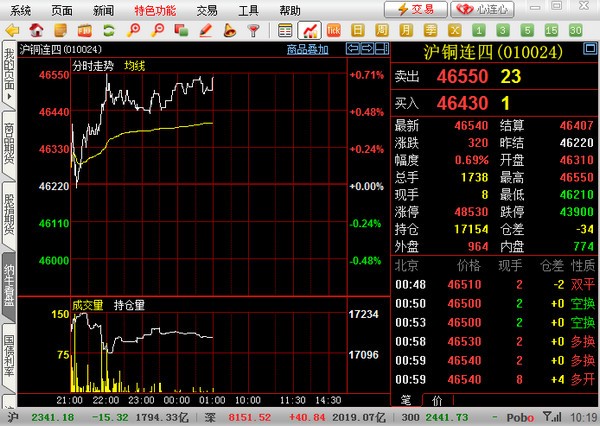This screenshot has width=600, height=426.
Task: Click the 沪铜连四 (010024) title header
Action: click(x=493, y=52)
